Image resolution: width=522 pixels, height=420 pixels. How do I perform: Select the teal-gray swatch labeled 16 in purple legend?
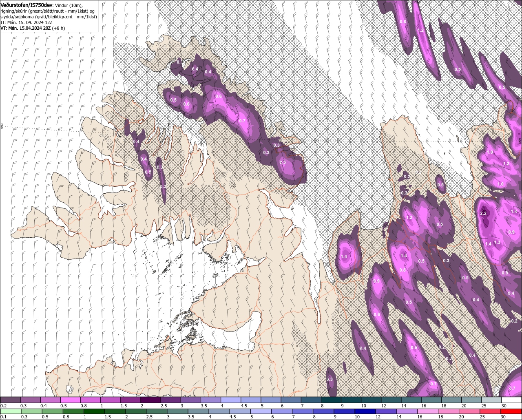[x=431, y=400]
